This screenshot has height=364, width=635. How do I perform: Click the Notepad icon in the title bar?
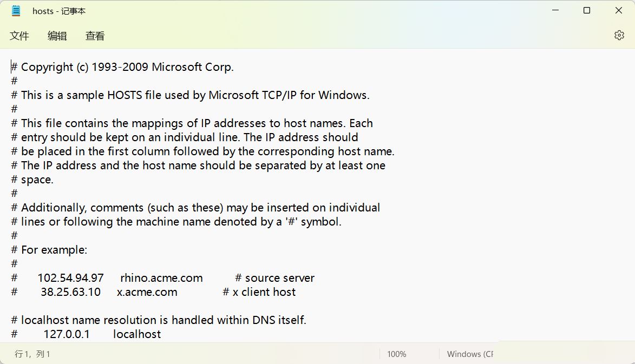16,10
